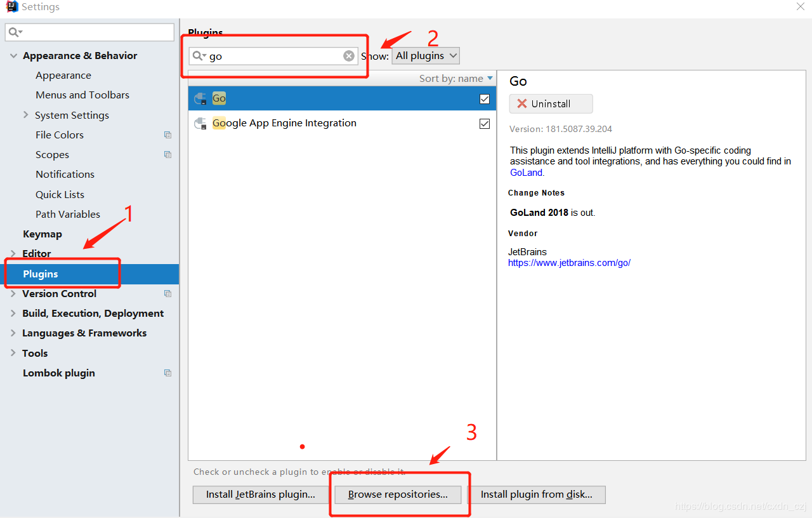Viewport: 812px width, 518px height.
Task: Click into the plugins search field containing 'go'
Action: click(x=273, y=56)
